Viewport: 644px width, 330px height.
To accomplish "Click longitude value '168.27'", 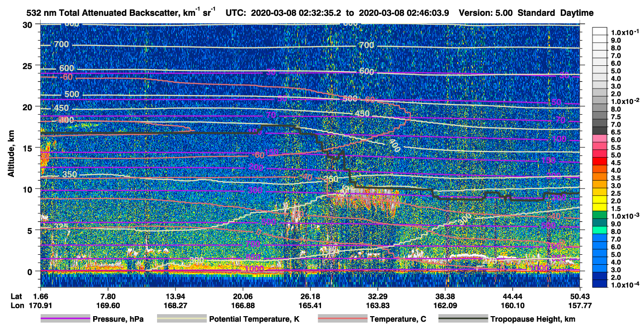I will point(175,305).
